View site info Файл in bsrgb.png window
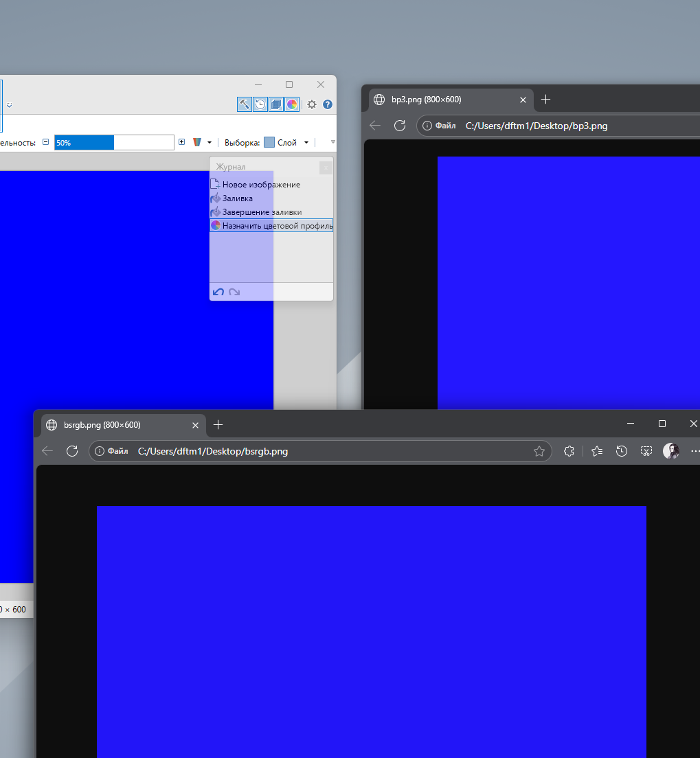Image resolution: width=700 pixels, height=758 pixels. point(112,451)
